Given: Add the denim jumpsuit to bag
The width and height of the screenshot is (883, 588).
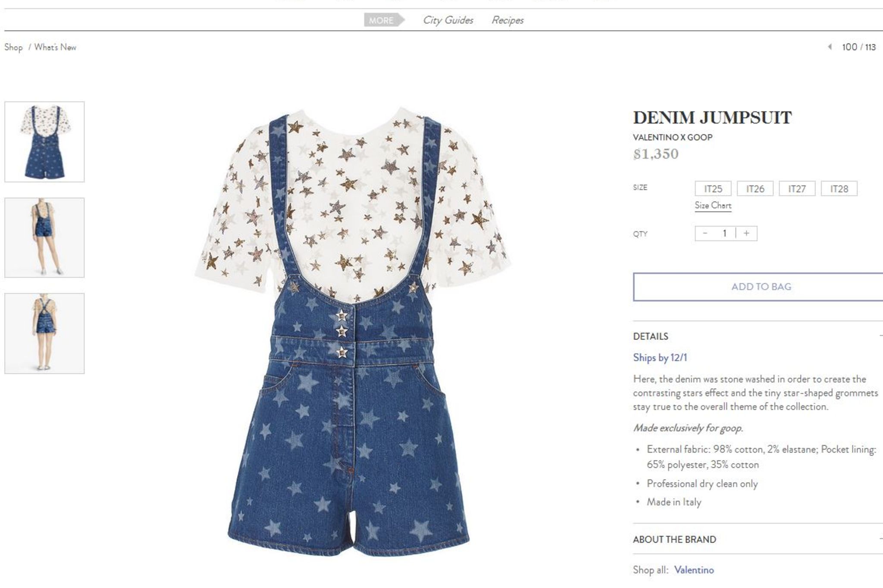Looking at the screenshot, I should [761, 287].
